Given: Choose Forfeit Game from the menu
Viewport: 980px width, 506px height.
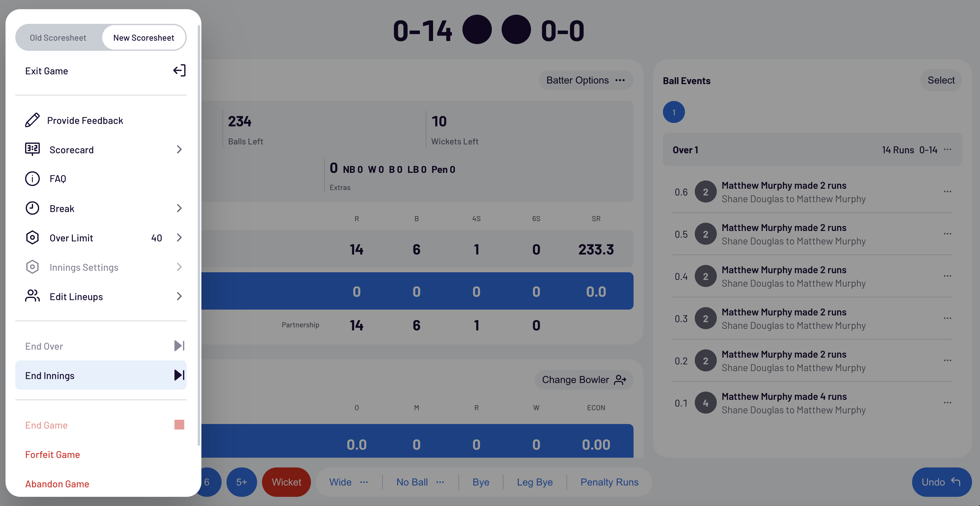Looking at the screenshot, I should (53, 455).
